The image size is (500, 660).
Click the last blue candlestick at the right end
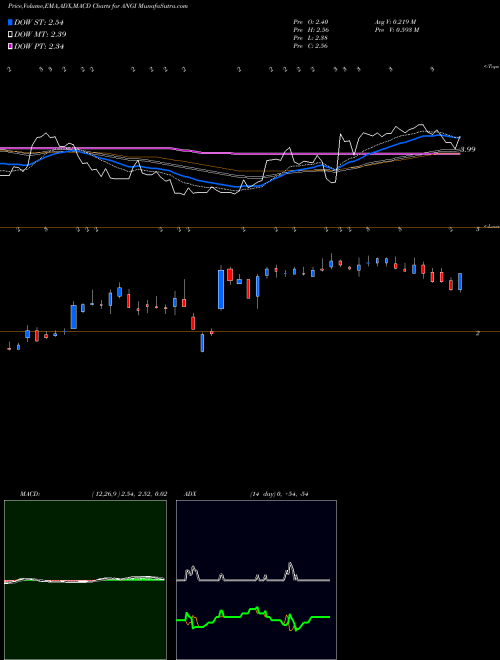click(x=460, y=282)
